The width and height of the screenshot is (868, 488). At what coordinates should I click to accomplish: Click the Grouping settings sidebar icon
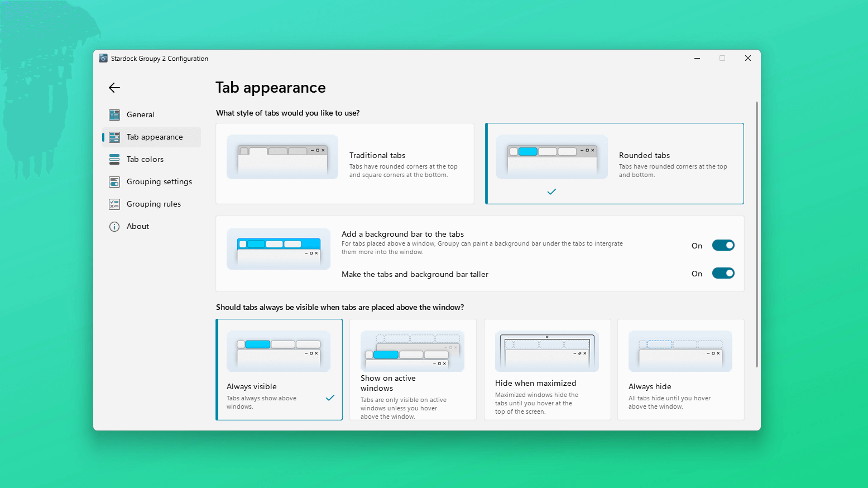(114, 181)
